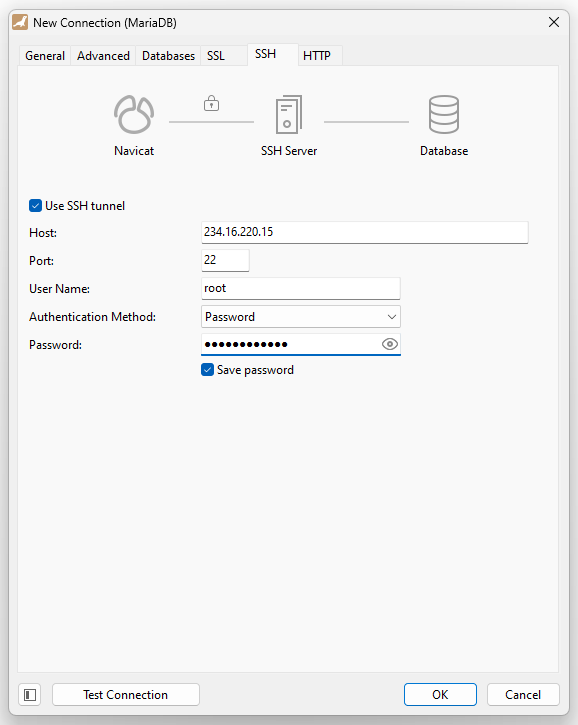Click the Database caption text
This screenshot has height=725, width=578.
pyautogui.click(x=444, y=151)
